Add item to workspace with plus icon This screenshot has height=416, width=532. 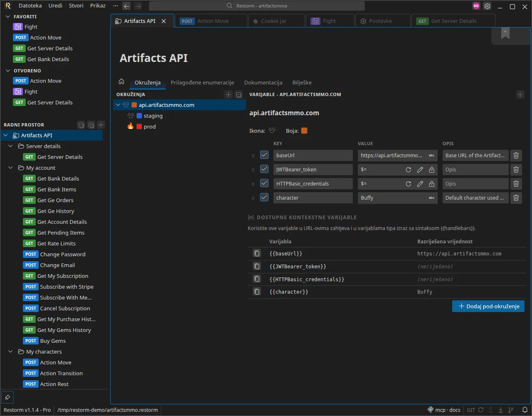tap(101, 125)
